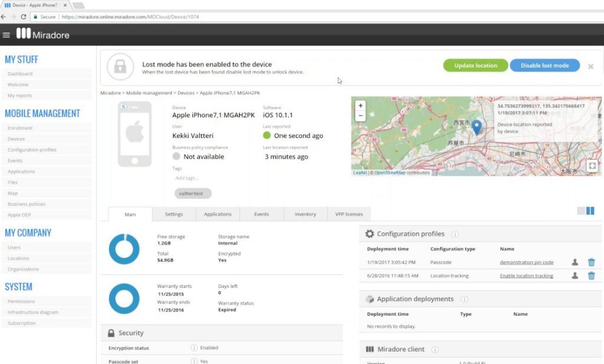Viewport: 604px width, 364px height.
Task: Open Subscription in sidebar
Action: 47,323
